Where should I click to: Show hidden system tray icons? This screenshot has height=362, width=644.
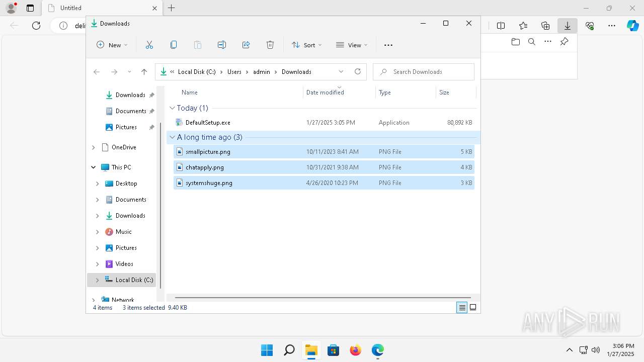coord(570,350)
